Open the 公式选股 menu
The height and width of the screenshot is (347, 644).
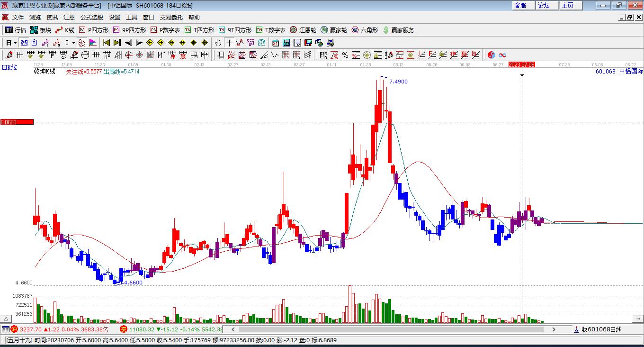91,17
